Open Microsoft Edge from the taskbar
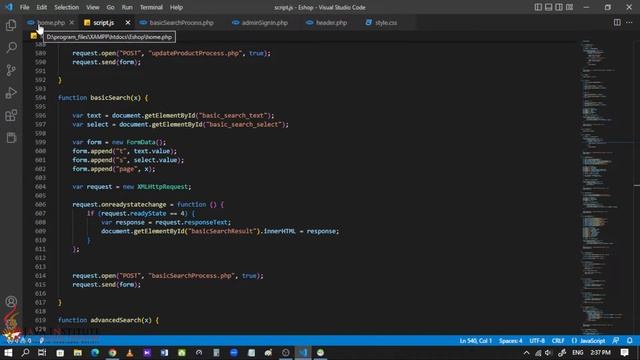The image size is (640, 360). [x=95, y=353]
